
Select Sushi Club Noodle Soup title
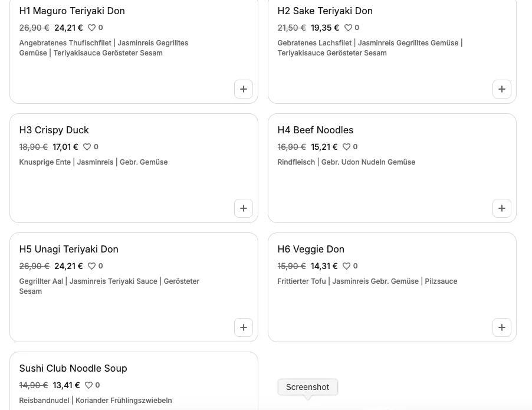tap(73, 368)
